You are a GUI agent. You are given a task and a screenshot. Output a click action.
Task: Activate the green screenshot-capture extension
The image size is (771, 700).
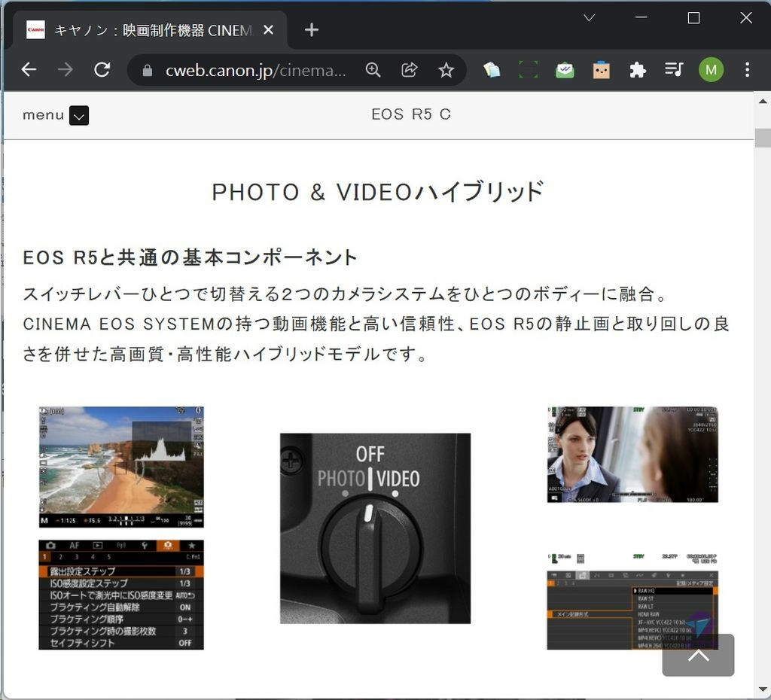coord(529,70)
